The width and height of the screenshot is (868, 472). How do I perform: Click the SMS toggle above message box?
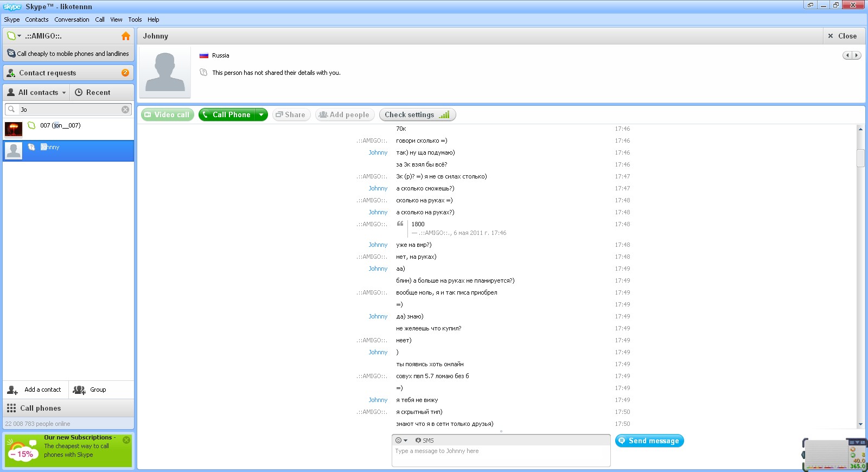[x=424, y=441]
